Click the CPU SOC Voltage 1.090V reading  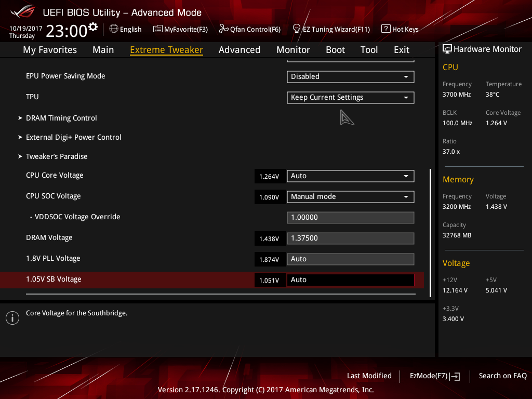coord(270,197)
